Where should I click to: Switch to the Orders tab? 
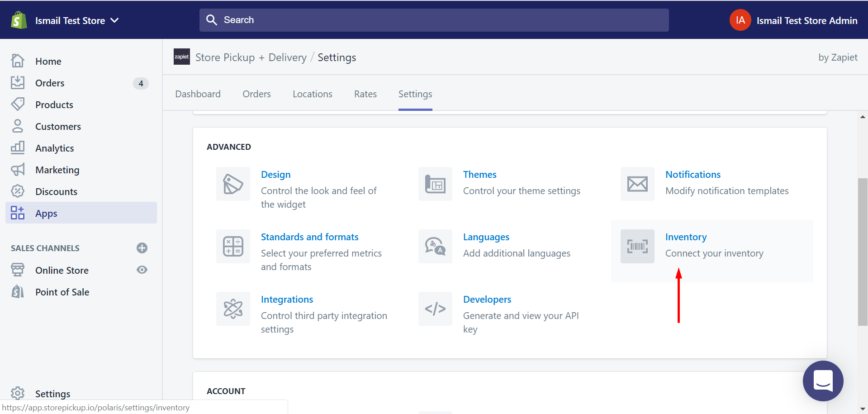[256, 94]
